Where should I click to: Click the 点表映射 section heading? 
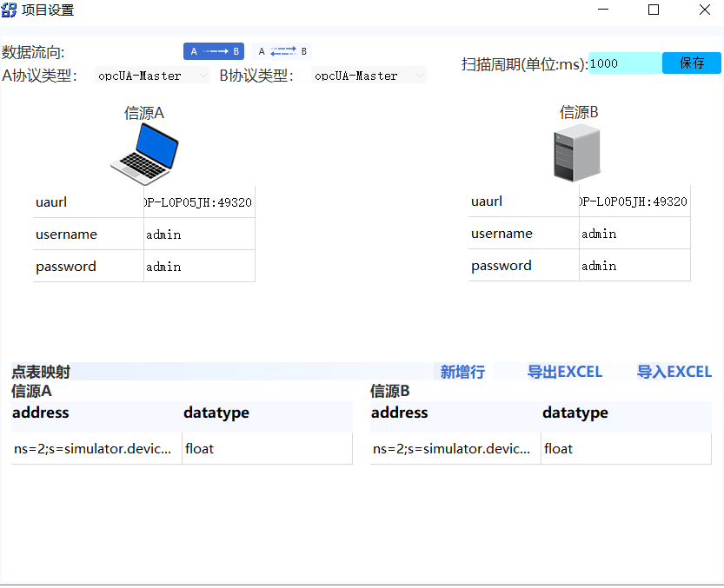[x=41, y=372]
